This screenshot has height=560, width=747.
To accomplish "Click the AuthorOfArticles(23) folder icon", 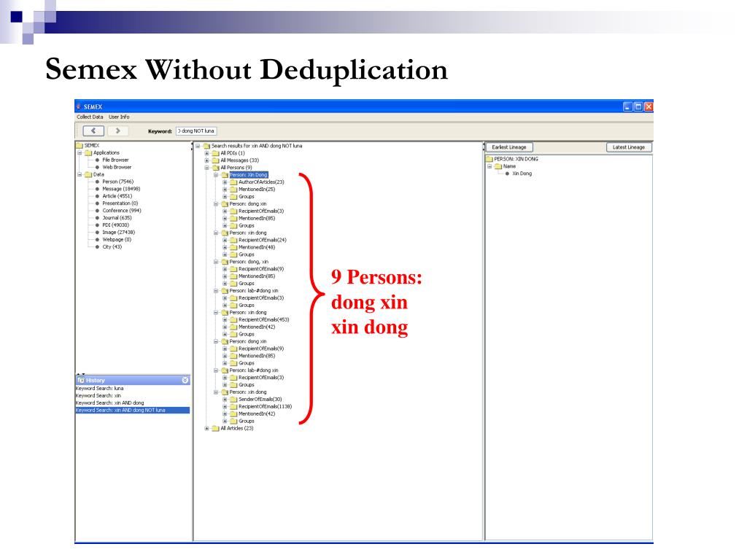I will (233, 182).
